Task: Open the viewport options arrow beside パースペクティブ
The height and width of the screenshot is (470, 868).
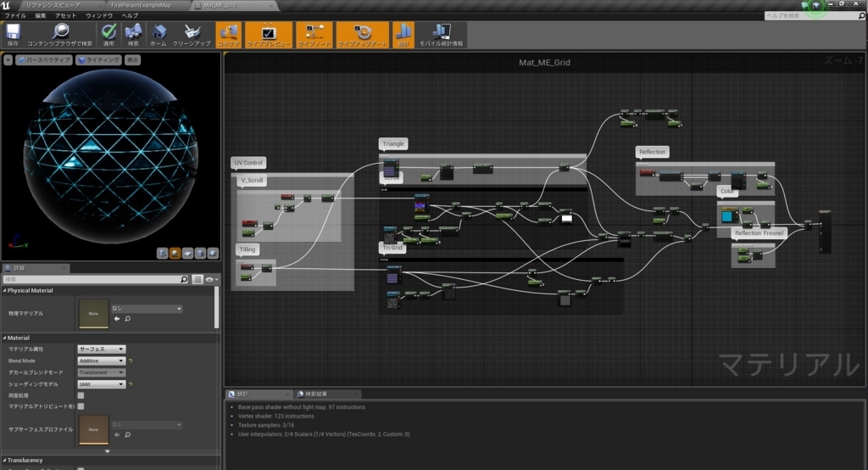Action: click(x=8, y=60)
